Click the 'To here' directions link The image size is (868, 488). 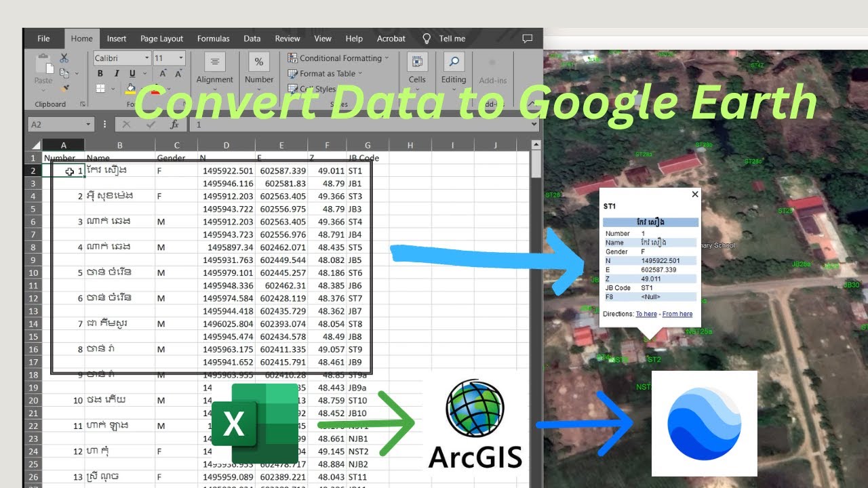coord(646,314)
